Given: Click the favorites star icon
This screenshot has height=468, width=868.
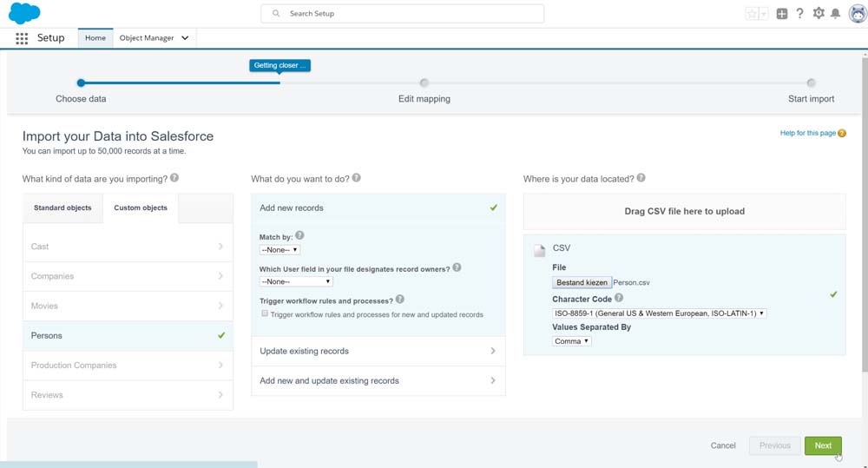Looking at the screenshot, I should click(752, 14).
